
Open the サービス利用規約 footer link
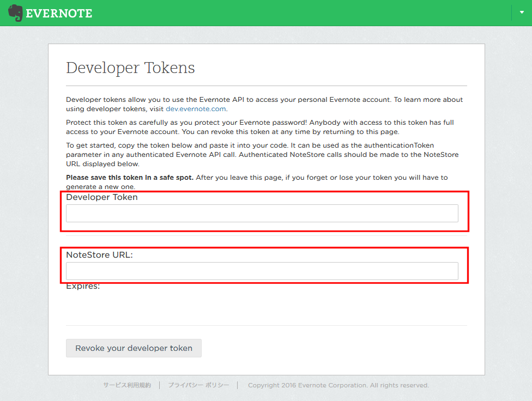tap(127, 385)
